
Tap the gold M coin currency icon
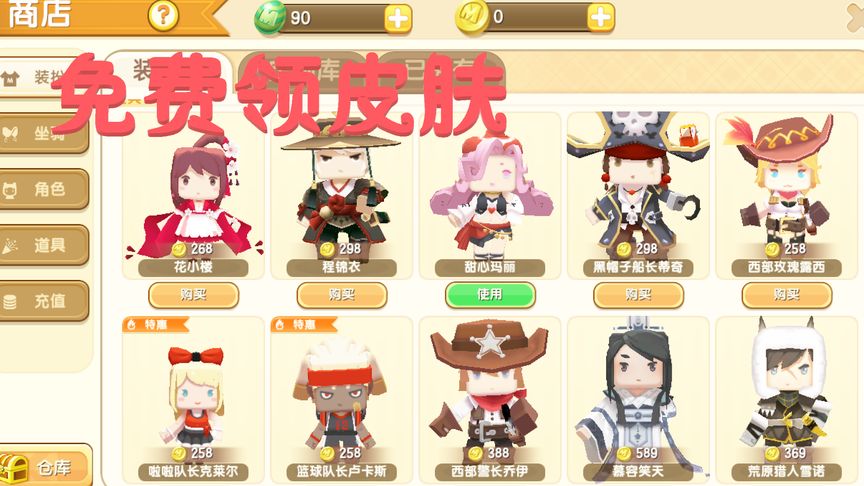click(471, 17)
